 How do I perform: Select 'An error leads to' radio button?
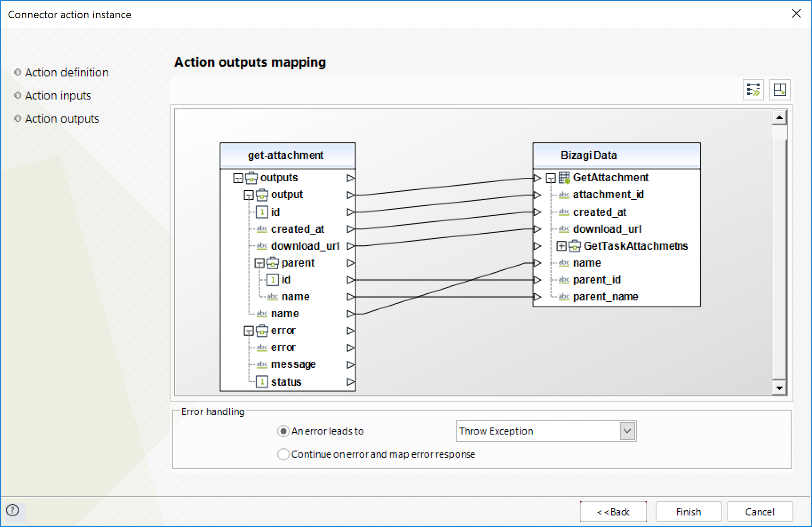pyautogui.click(x=283, y=431)
